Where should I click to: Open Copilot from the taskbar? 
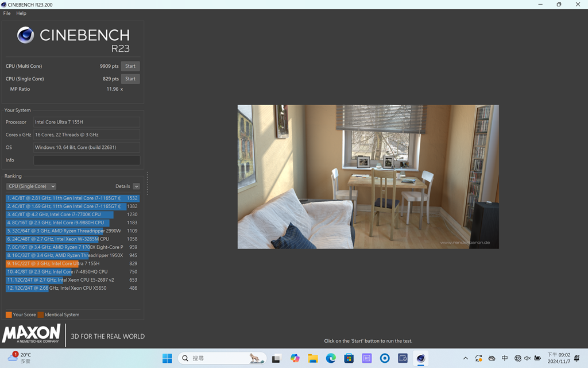[295, 358]
